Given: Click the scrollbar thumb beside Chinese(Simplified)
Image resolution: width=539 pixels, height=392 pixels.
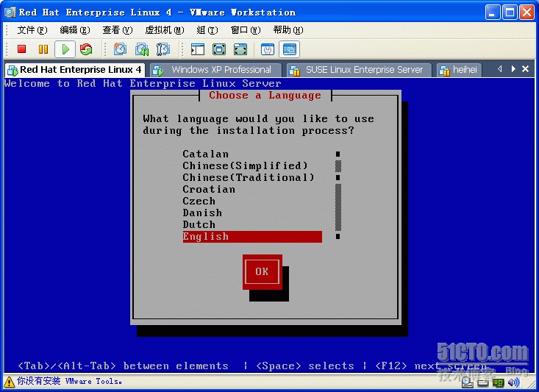Looking at the screenshot, I should point(338,165).
